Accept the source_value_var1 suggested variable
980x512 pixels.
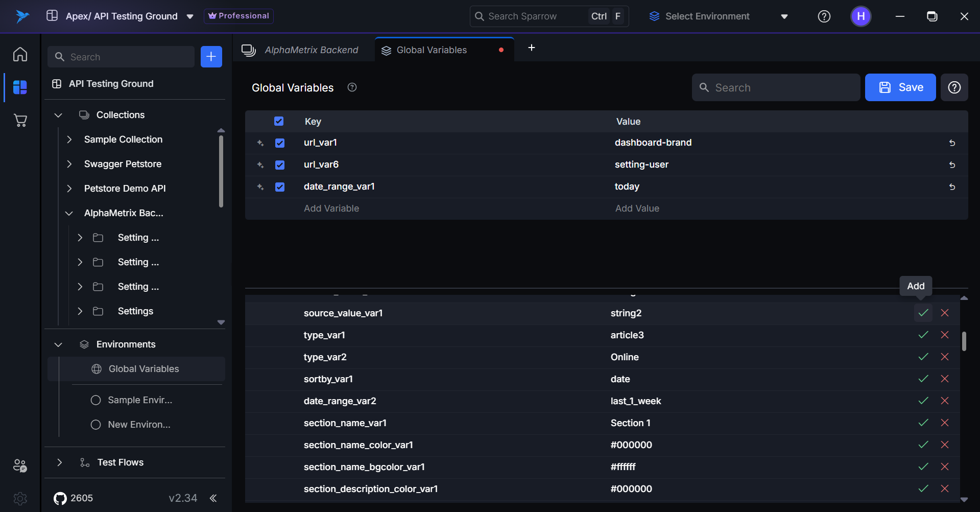923,313
